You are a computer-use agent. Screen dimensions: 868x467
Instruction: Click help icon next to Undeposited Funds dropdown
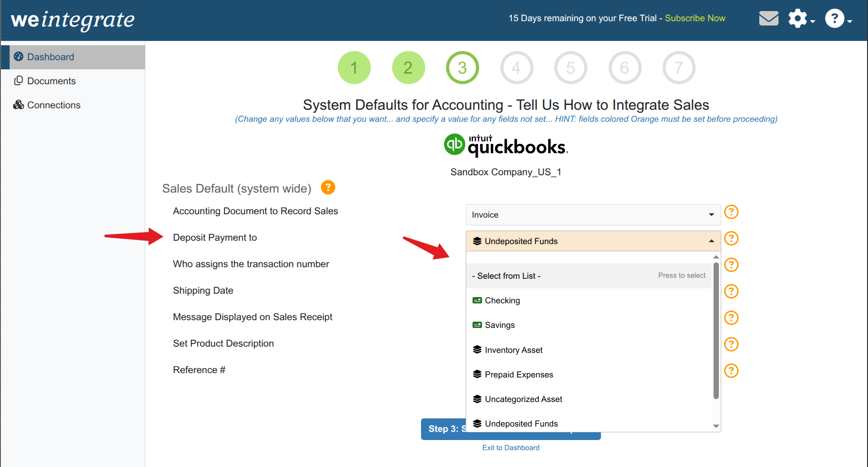pos(731,238)
